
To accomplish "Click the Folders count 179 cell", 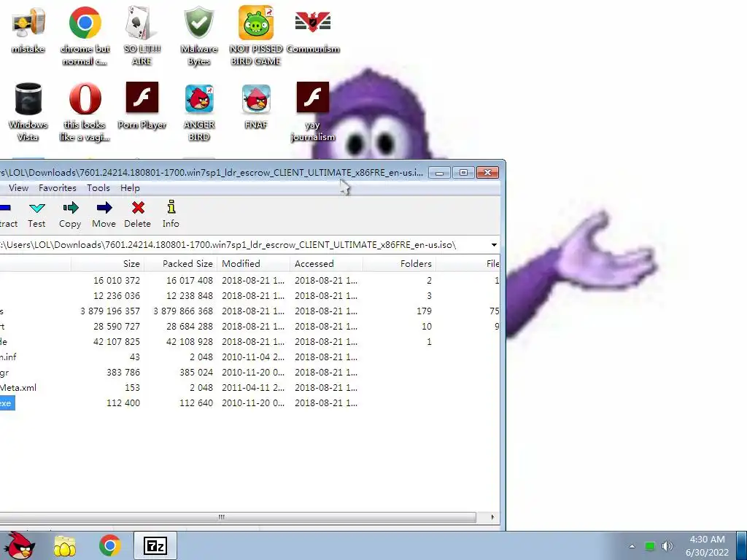I will (x=424, y=311).
